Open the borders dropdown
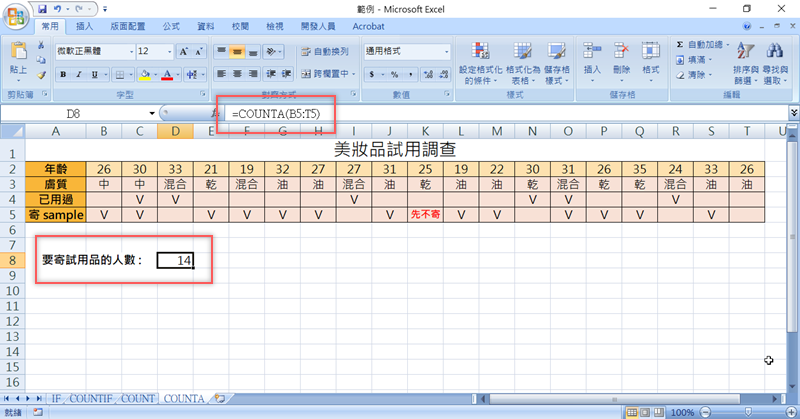 point(130,75)
